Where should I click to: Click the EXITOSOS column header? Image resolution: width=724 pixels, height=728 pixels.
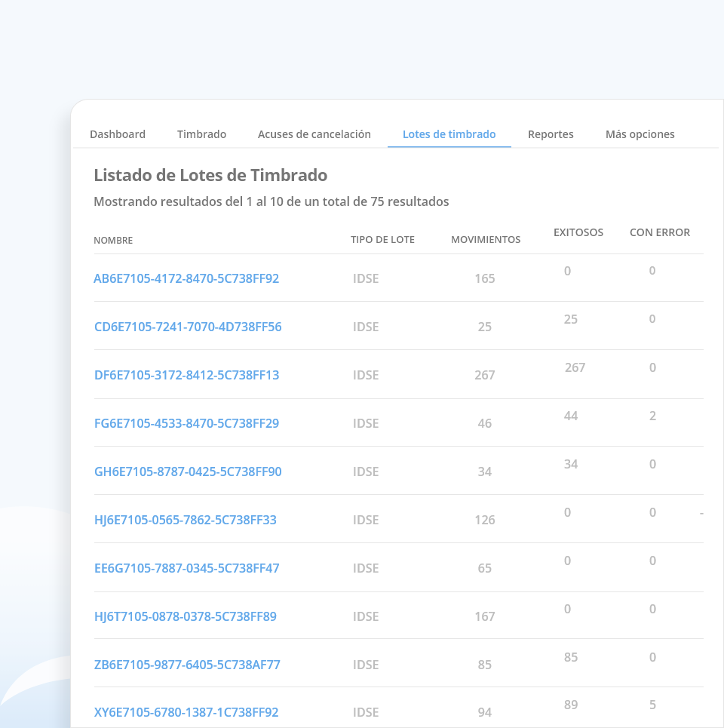(578, 232)
